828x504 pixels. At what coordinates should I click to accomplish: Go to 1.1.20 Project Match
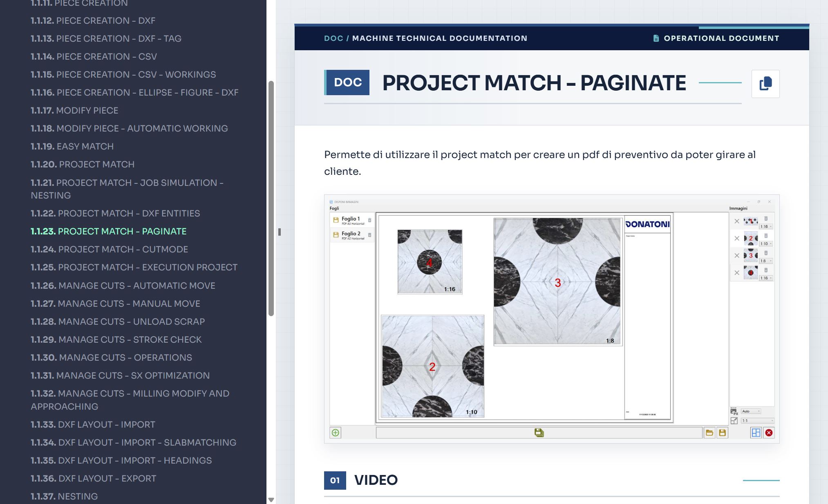pos(83,164)
